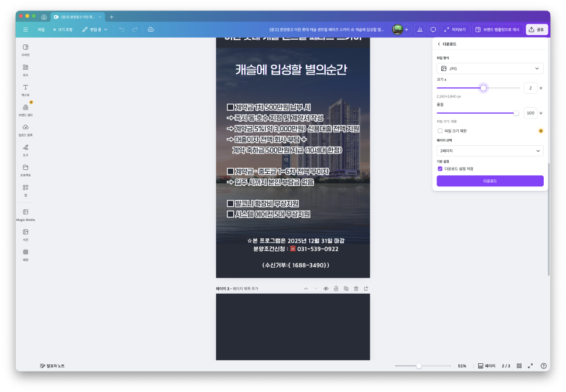Select the 031-539-0922 phone text line
Image resolution: width=566 pixels, height=392 pixels.
point(296,249)
